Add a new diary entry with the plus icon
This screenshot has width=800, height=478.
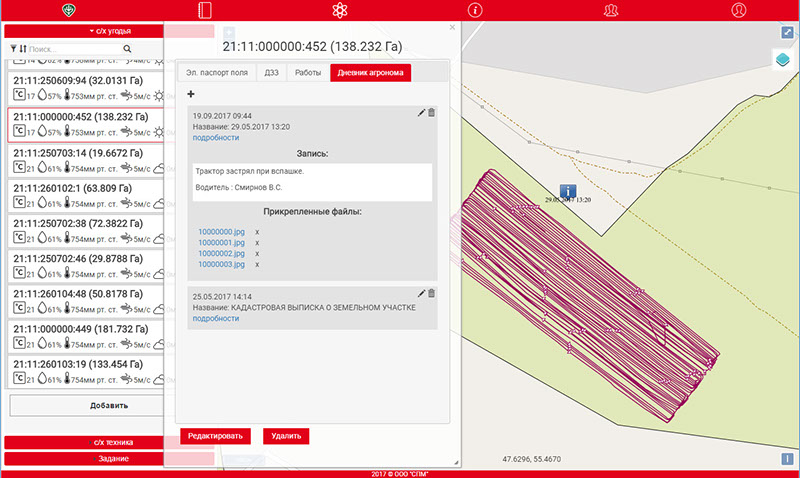pyautogui.click(x=191, y=93)
